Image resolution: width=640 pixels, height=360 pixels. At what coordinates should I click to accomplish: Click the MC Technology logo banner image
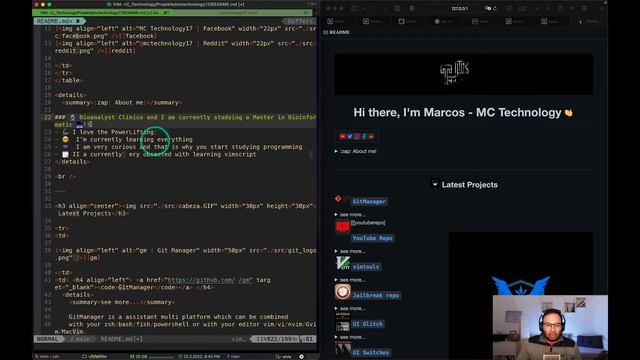click(464, 74)
